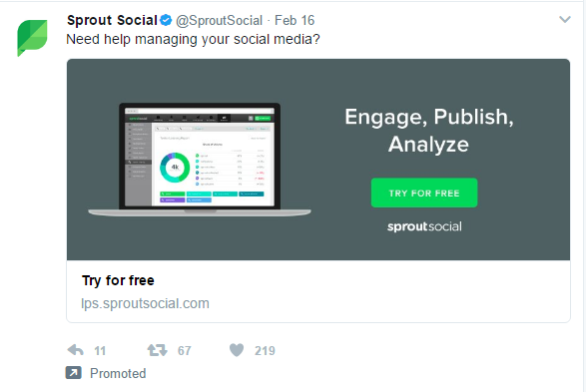
Task: Click the sproutsocial logo in the ad
Action: [x=424, y=226]
